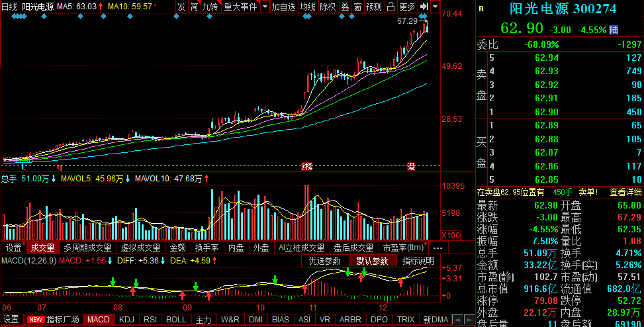Click the 预测 forecast button
The width and height of the screenshot is (644, 327).
374,7
